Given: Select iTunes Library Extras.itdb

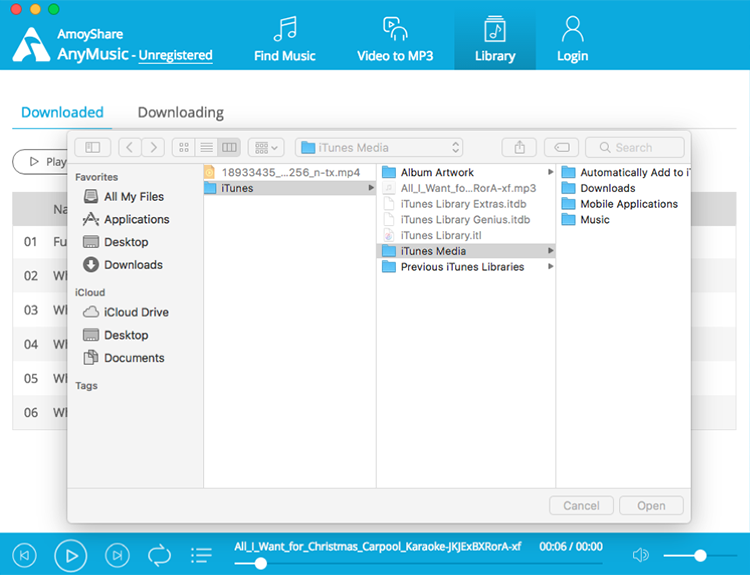Looking at the screenshot, I should click(x=465, y=204).
